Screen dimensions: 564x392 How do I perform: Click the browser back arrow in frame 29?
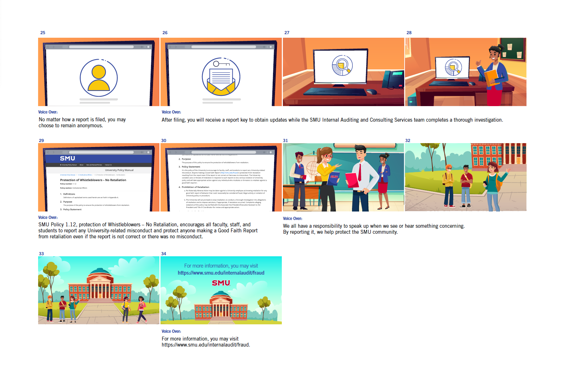coord(49,152)
